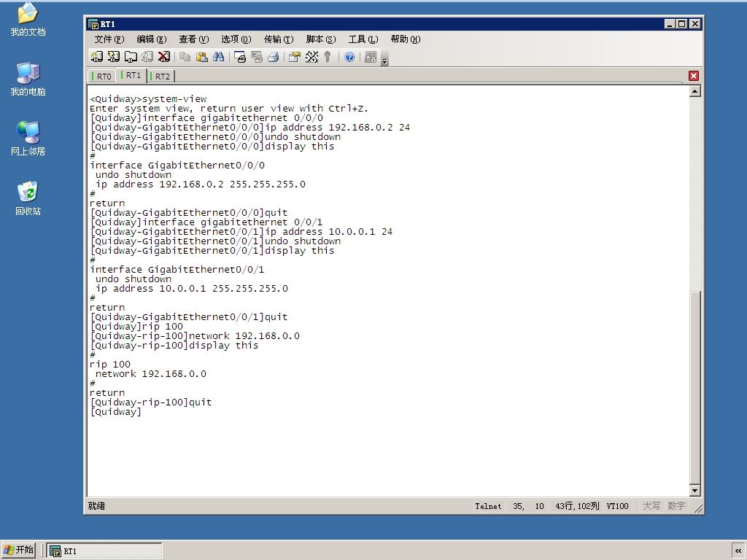Click the grayed SecureFX icon

coord(370,57)
